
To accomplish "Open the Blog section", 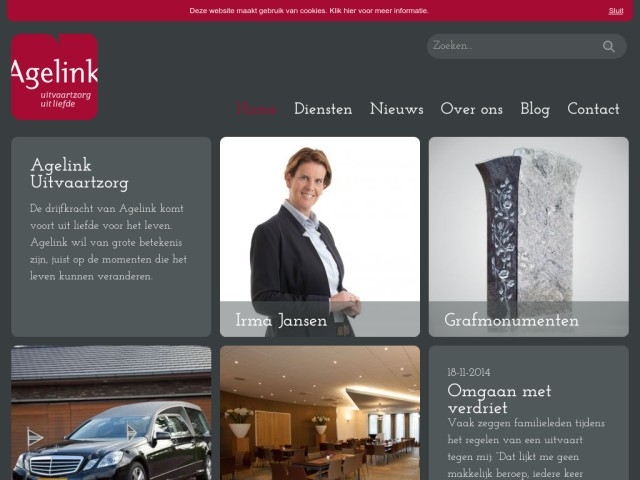I will [535, 109].
